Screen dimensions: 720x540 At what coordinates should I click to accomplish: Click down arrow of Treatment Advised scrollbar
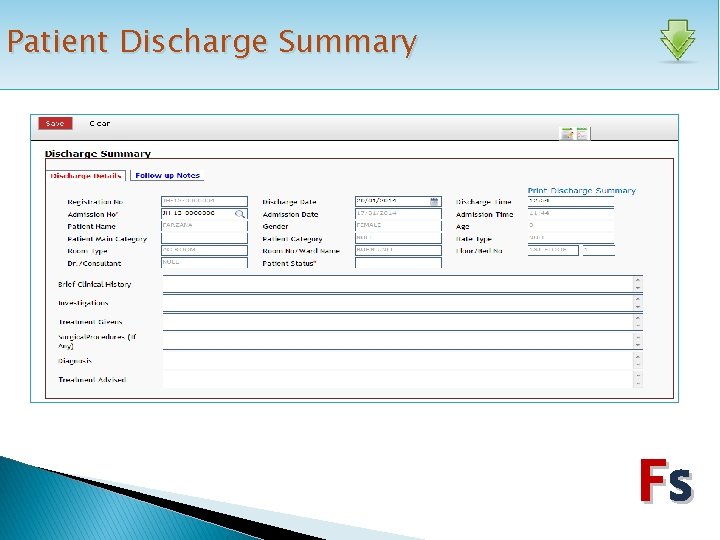click(638, 383)
